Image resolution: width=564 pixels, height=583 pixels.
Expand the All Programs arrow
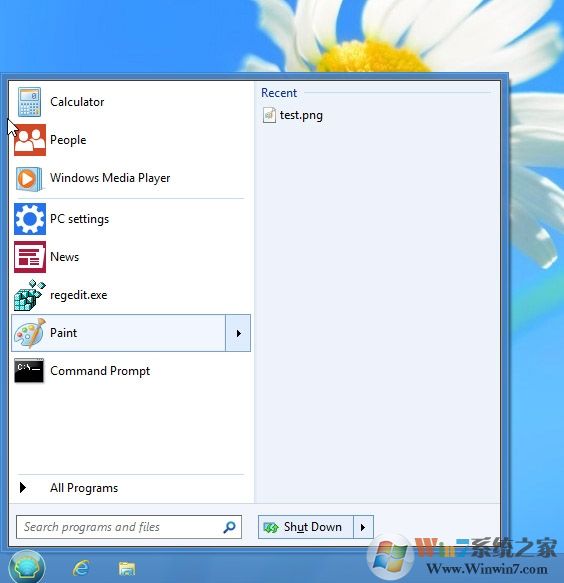[23, 487]
